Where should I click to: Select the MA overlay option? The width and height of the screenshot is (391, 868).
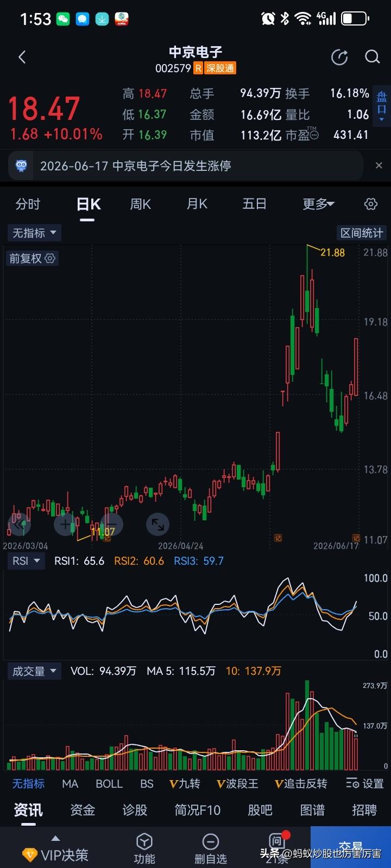pyautogui.click(x=70, y=783)
